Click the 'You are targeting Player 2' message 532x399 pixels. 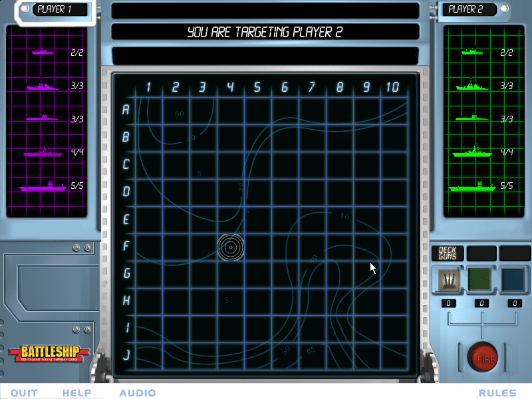265,32
